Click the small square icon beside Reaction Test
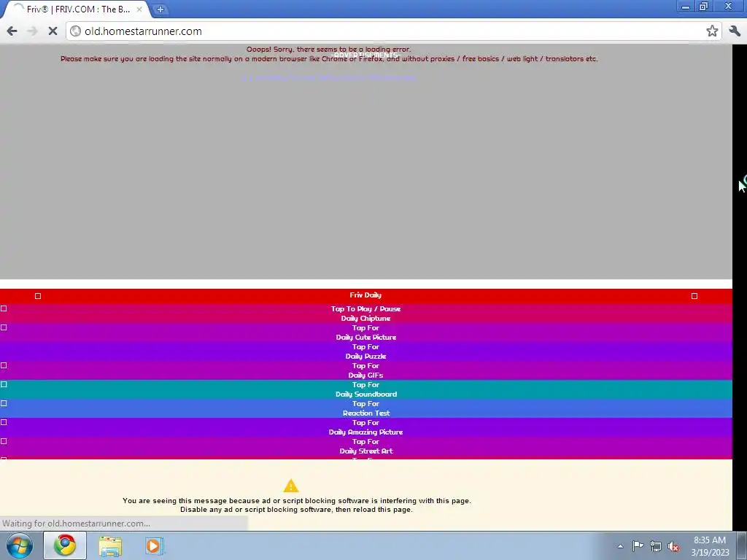 (4, 403)
